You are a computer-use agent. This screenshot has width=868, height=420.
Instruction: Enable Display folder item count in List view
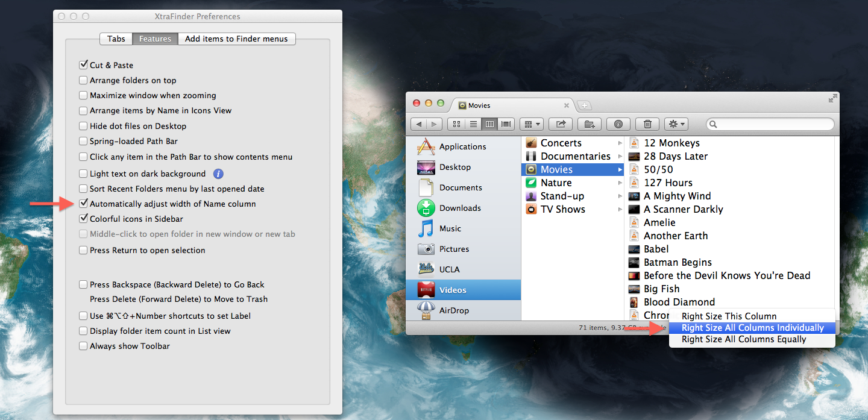83,331
